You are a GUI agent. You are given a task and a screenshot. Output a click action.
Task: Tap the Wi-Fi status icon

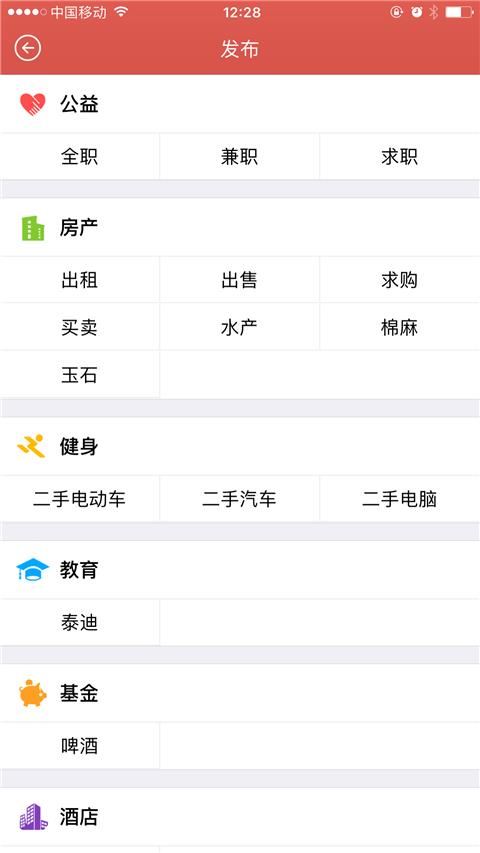tap(121, 11)
